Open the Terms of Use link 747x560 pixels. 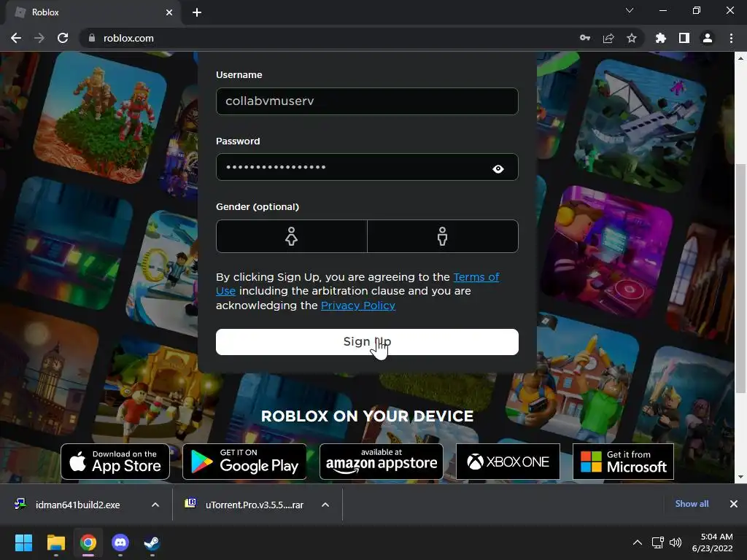(x=476, y=277)
